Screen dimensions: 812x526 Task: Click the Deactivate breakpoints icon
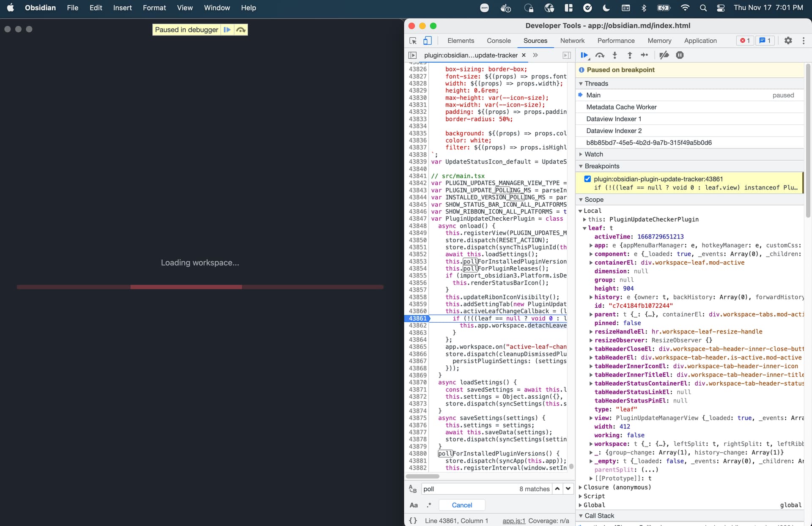[x=664, y=55]
